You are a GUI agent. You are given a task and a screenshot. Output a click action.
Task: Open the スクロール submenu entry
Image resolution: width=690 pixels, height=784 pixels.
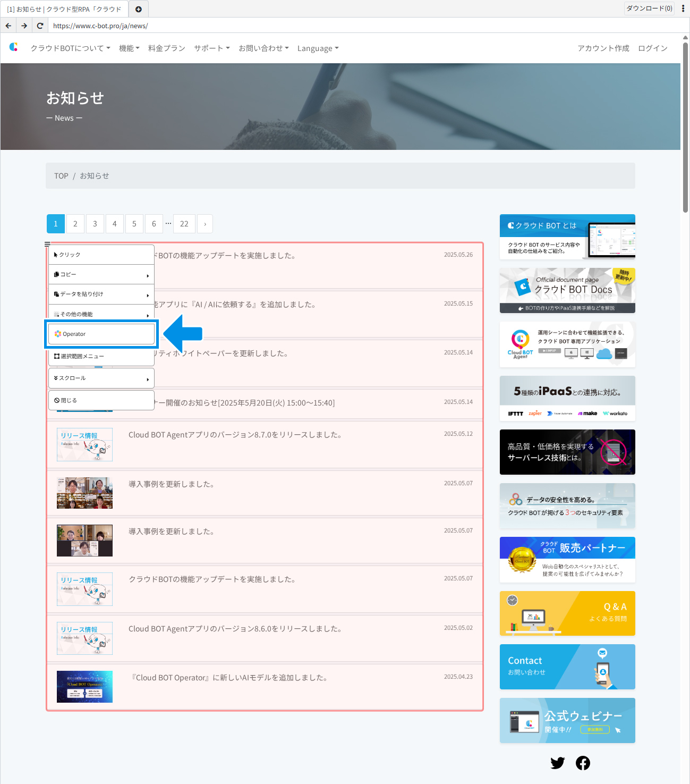coord(101,378)
